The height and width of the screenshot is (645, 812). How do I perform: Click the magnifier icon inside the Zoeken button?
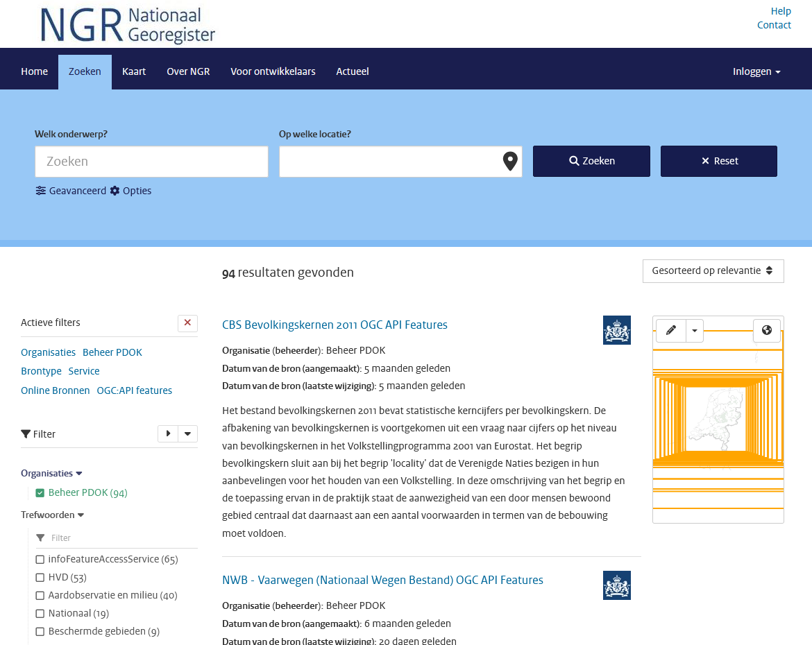click(x=573, y=161)
